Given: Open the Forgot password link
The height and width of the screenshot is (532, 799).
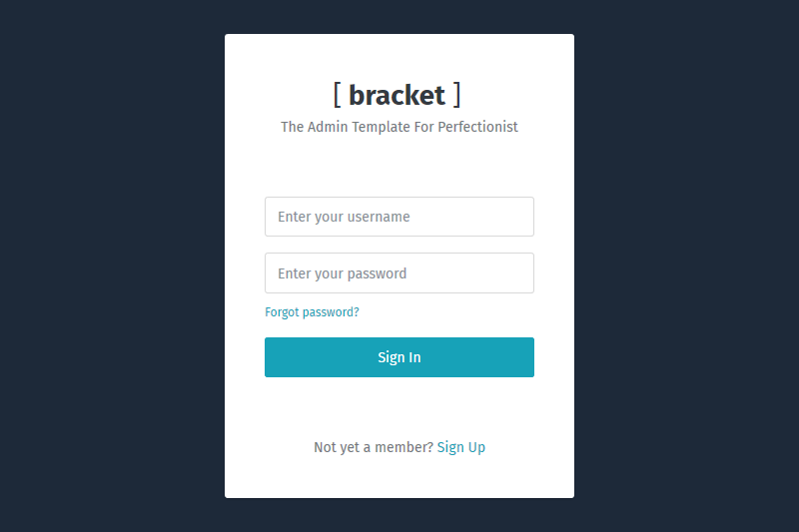Looking at the screenshot, I should coord(312,312).
